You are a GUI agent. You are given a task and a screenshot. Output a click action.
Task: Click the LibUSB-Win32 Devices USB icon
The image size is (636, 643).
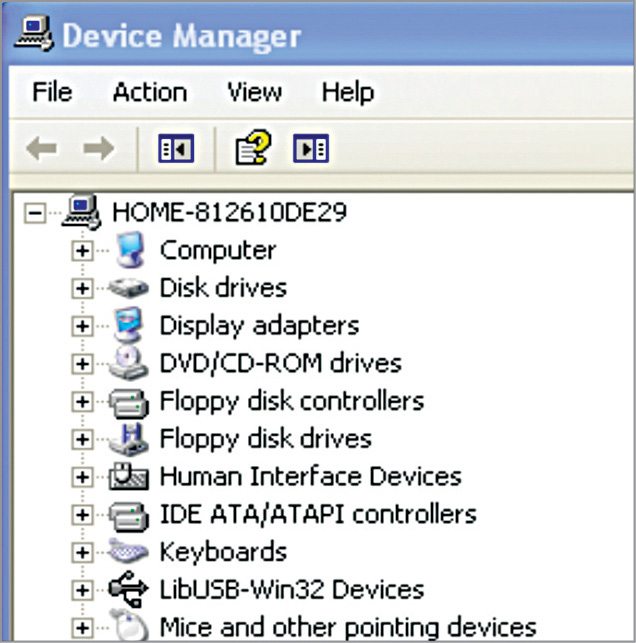[x=129, y=590]
